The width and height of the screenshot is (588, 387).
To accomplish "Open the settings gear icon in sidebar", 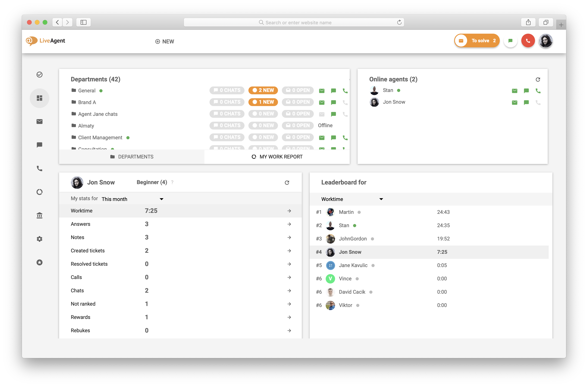I will coord(40,239).
